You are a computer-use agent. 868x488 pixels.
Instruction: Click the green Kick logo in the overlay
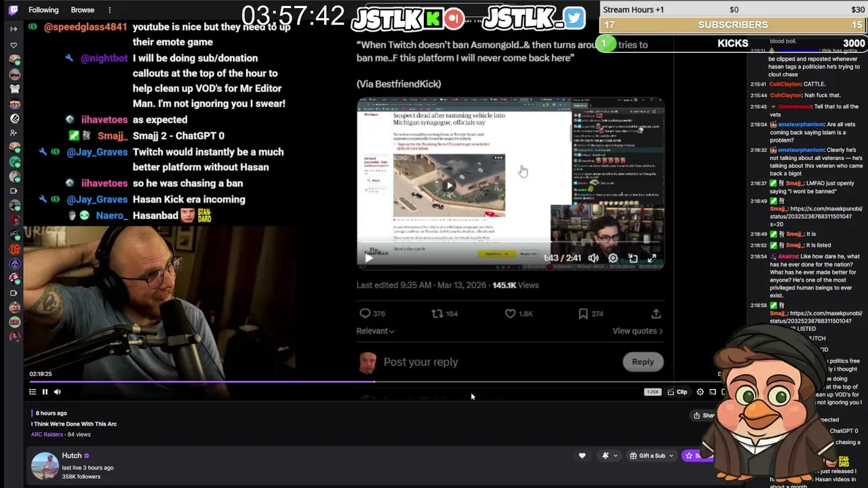(x=432, y=19)
